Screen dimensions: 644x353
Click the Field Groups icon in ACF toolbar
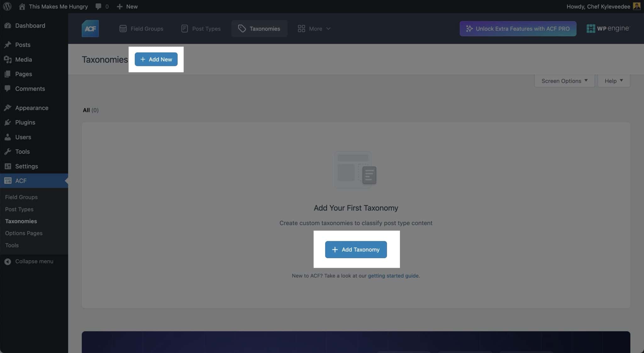123,28
